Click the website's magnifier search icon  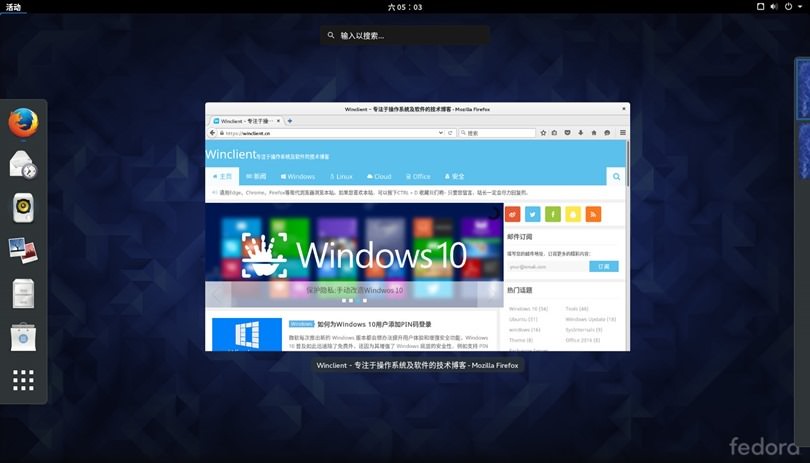[x=617, y=176]
